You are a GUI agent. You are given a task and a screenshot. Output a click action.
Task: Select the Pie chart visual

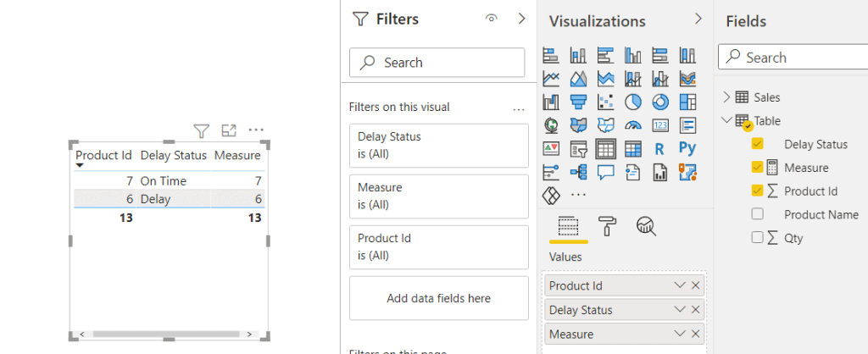(632, 102)
